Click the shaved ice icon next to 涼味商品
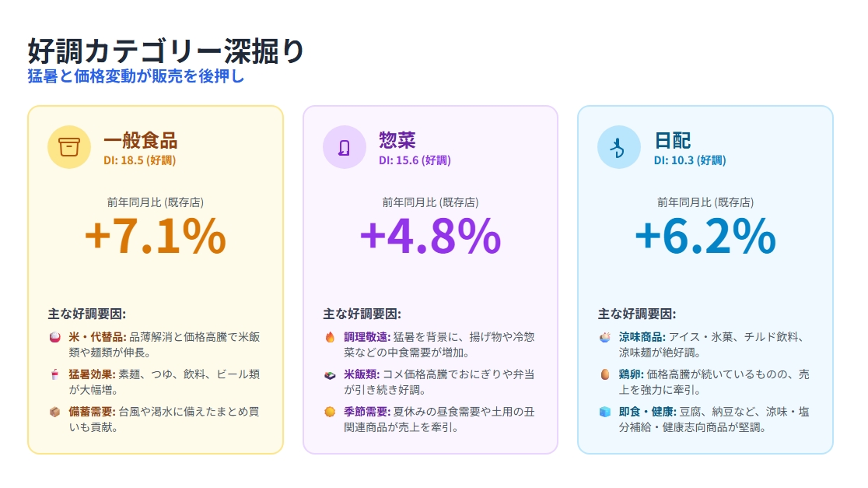The image size is (868, 488). (605, 337)
